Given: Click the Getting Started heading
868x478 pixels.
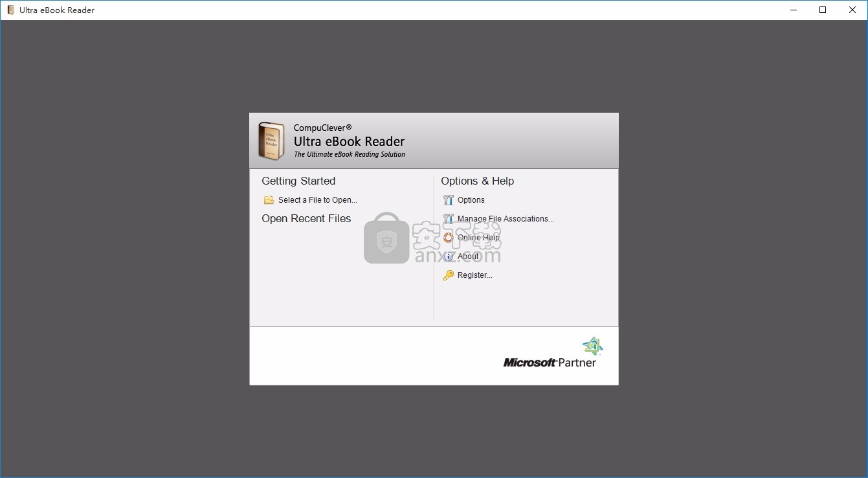Looking at the screenshot, I should click(x=298, y=181).
